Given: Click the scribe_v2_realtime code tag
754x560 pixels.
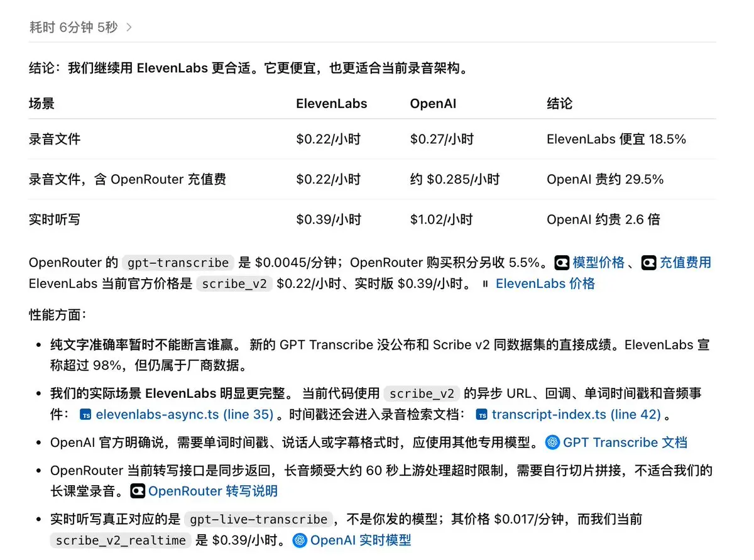Looking at the screenshot, I should pos(121,540).
